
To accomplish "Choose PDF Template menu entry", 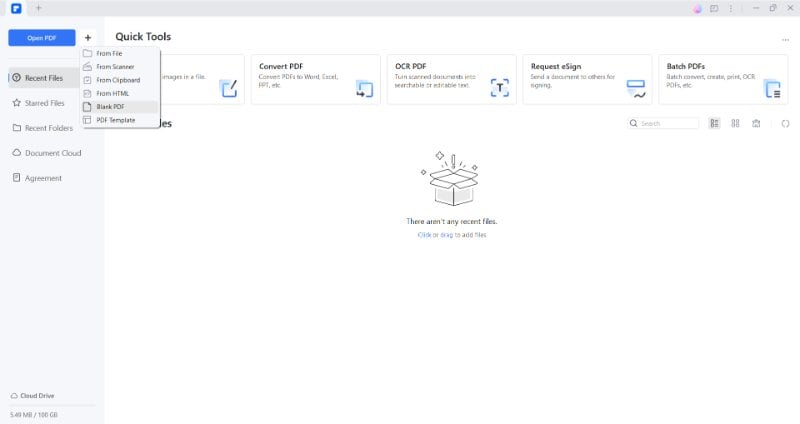I will [120, 120].
